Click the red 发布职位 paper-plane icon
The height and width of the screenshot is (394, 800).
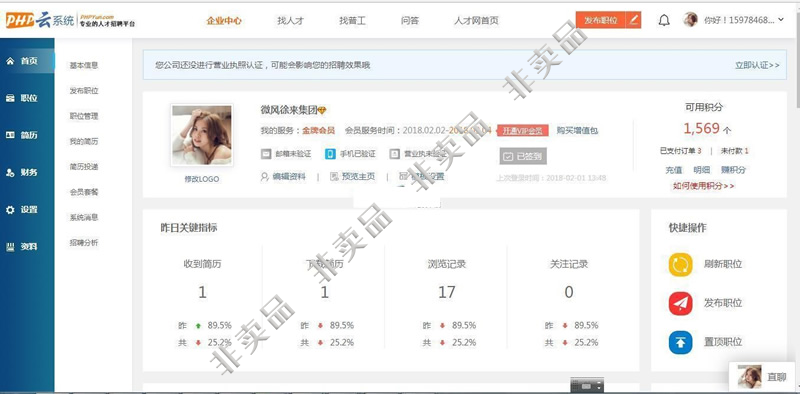pos(681,304)
